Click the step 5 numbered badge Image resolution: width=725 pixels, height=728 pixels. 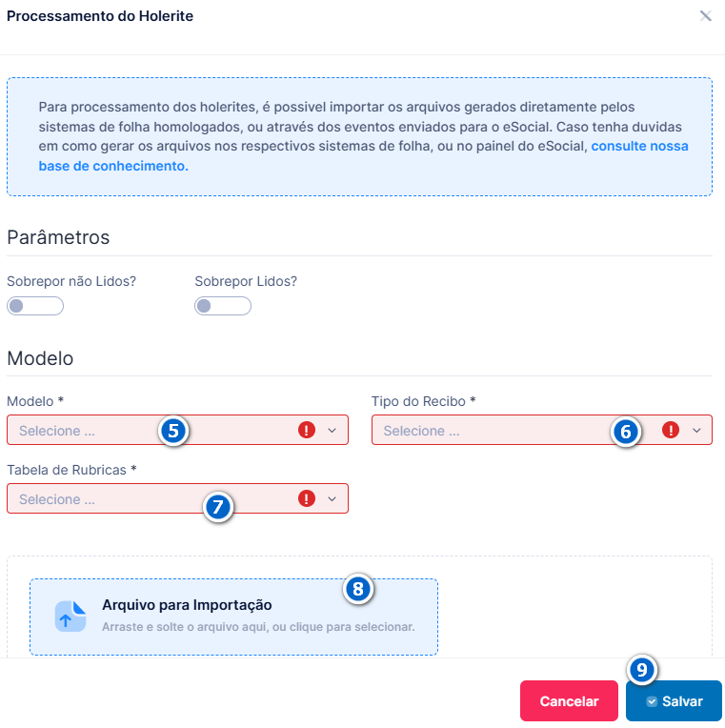pos(173,431)
